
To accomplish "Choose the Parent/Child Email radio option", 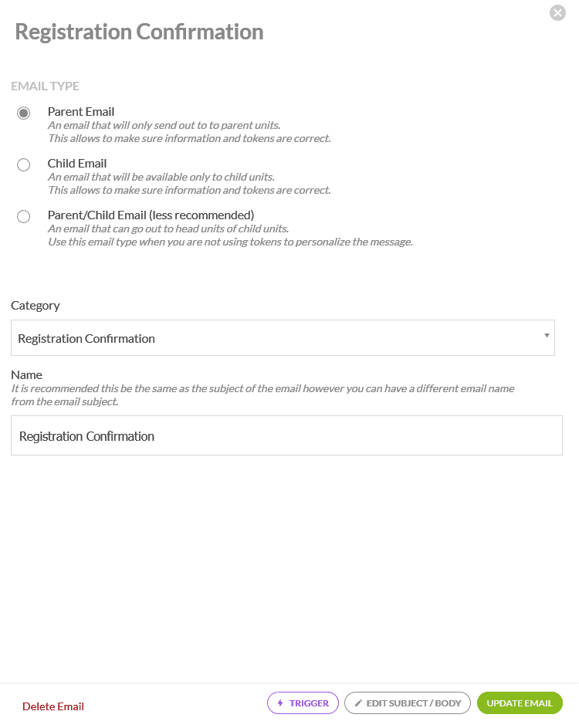I will [x=24, y=216].
